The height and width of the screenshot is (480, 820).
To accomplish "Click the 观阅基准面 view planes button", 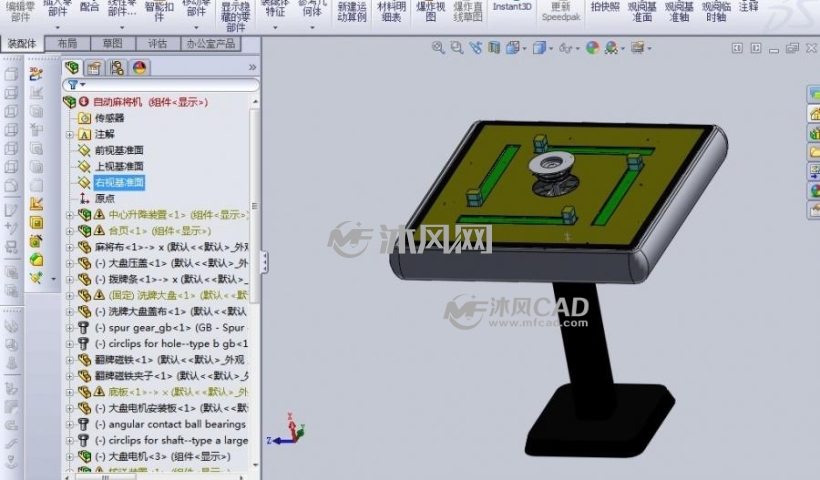I will [642, 10].
